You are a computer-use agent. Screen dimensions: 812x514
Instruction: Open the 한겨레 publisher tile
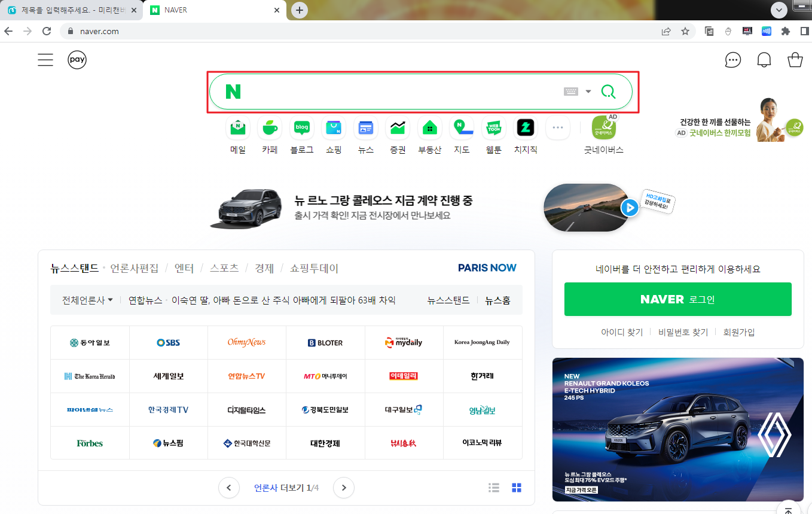[x=483, y=376]
